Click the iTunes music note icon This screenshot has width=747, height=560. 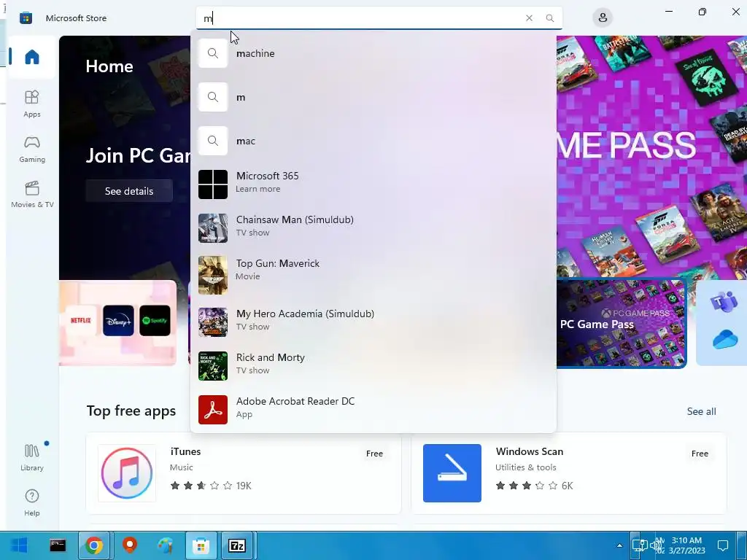(x=127, y=473)
